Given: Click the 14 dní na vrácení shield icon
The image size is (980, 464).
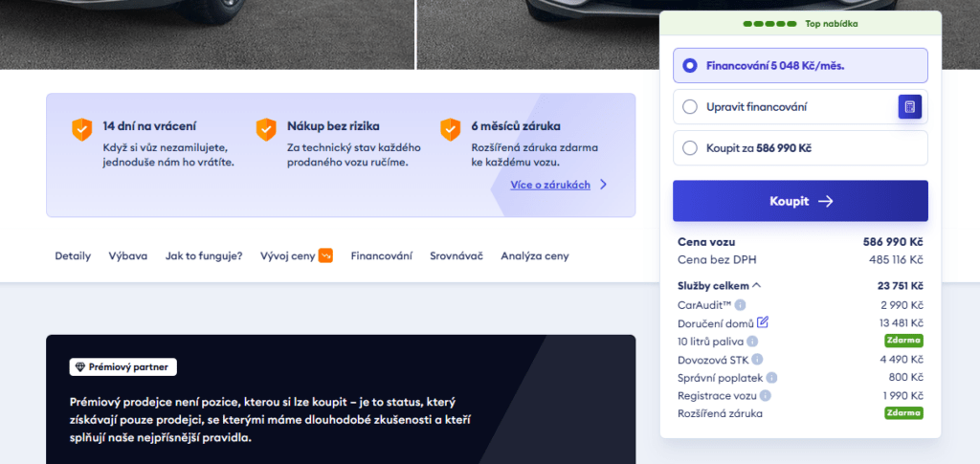Looking at the screenshot, I should (x=82, y=129).
